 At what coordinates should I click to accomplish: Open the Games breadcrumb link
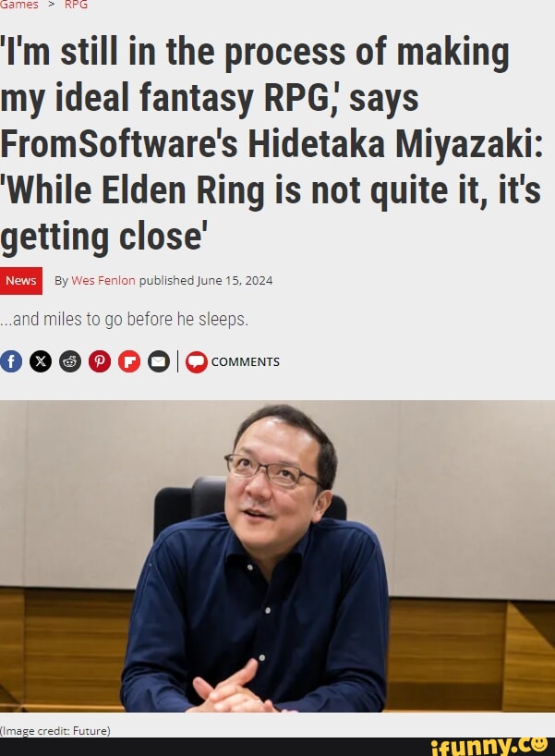(18, 5)
